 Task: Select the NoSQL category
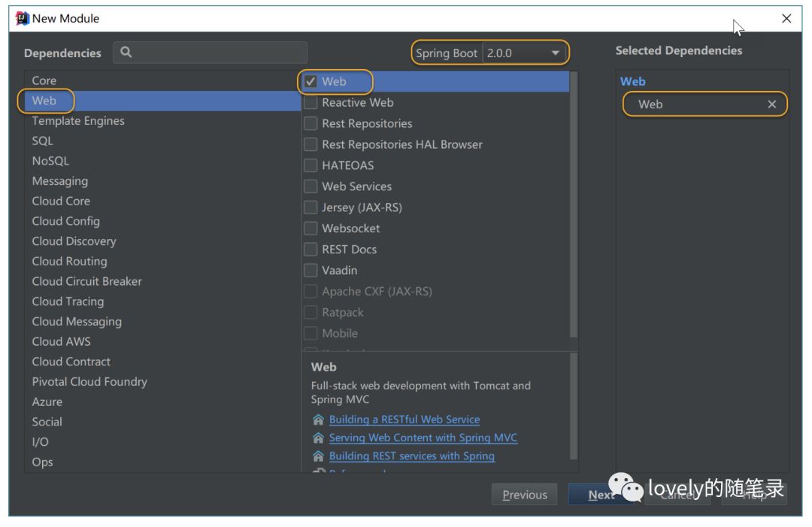point(162,161)
